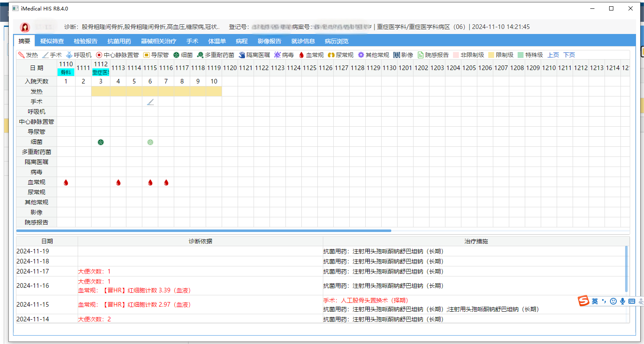Click the 病毒 virus legend icon

point(277,55)
